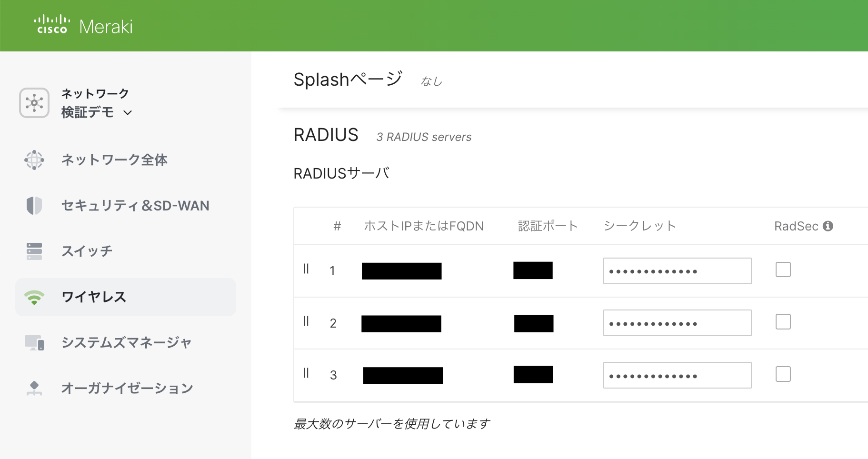Focus the secret field for server 1
This screenshot has height=459, width=868.
tap(678, 271)
